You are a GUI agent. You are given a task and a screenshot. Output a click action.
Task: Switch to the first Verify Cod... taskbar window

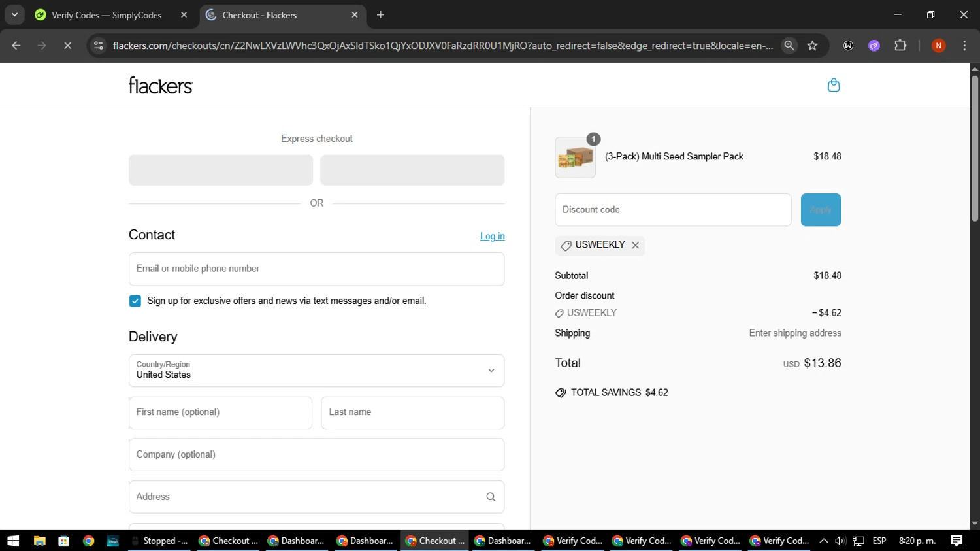click(573, 541)
